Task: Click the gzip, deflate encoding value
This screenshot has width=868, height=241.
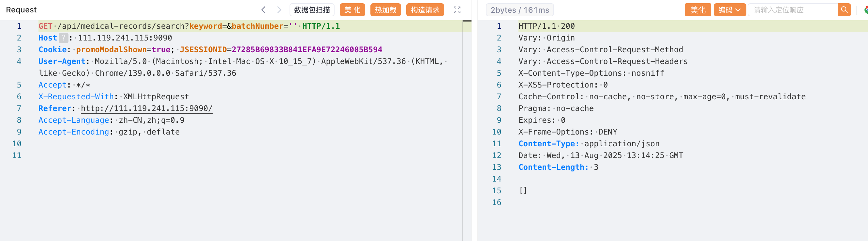Action: coord(149,132)
